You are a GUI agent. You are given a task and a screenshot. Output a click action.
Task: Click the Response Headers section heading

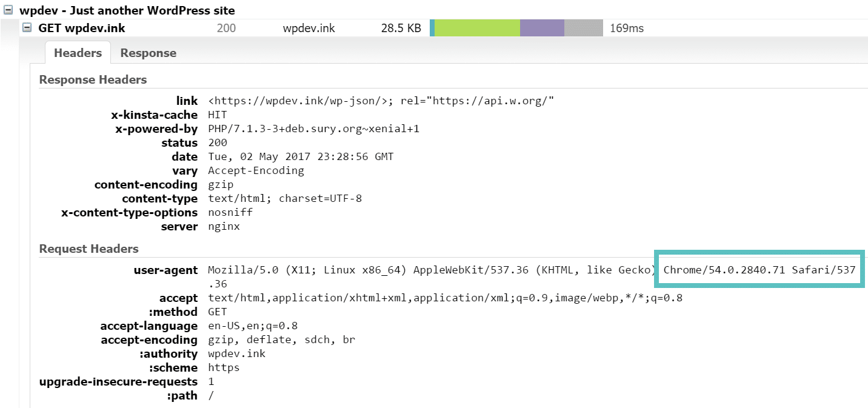pyautogui.click(x=93, y=79)
